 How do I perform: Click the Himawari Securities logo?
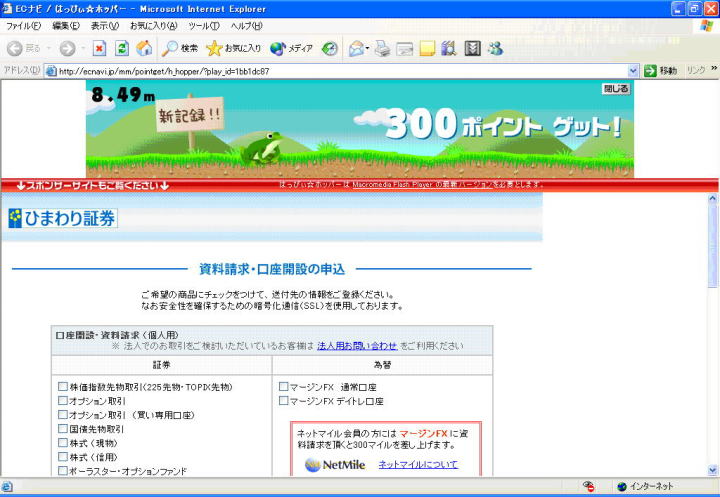click(63, 218)
